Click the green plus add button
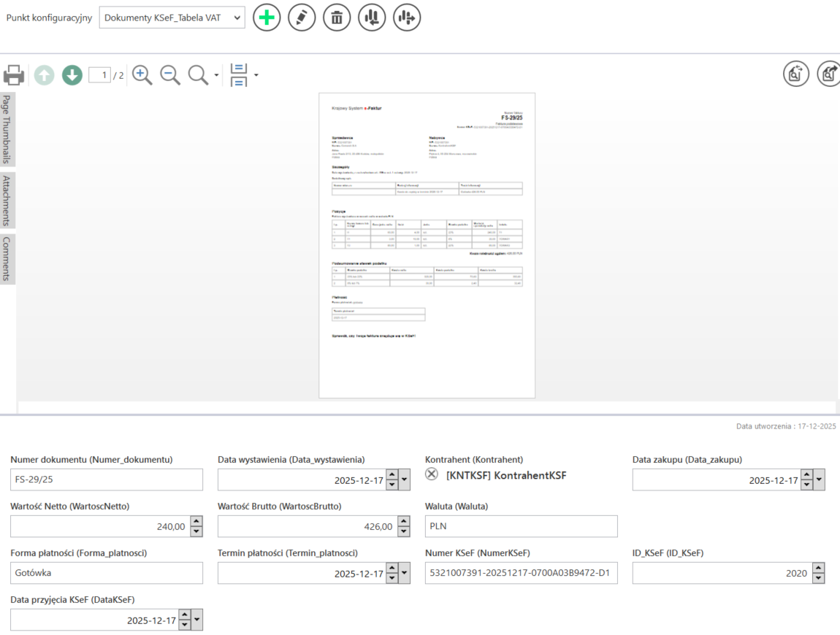 click(267, 18)
